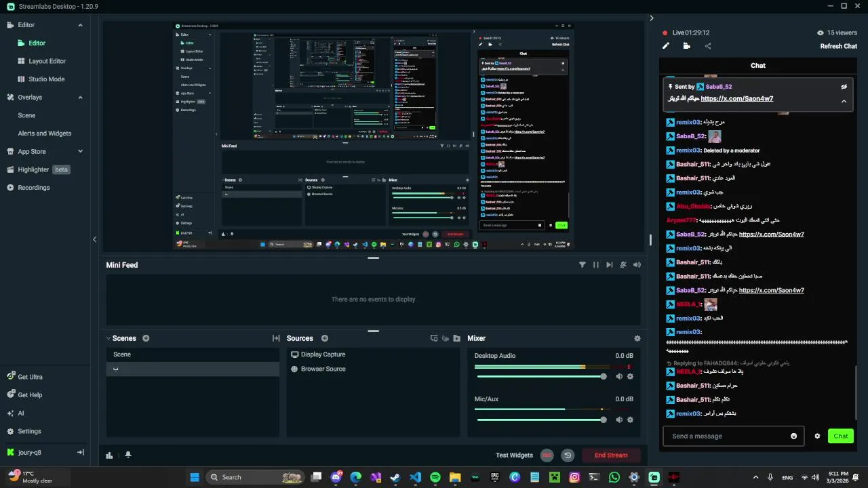Image resolution: width=868 pixels, height=488 pixels.
Task: Skip the current Mini Feed alert
Action: coord(610,265)
